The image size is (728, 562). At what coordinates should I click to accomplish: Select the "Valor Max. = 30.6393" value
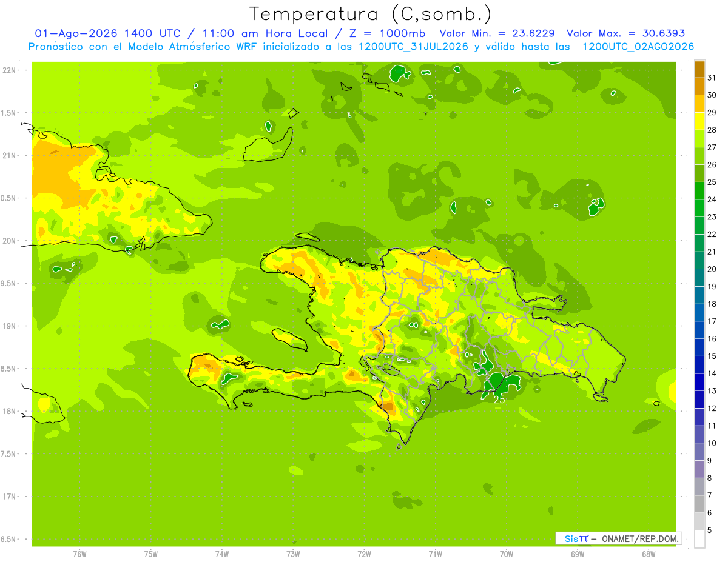pyautogui.click(x=625, y=33)
